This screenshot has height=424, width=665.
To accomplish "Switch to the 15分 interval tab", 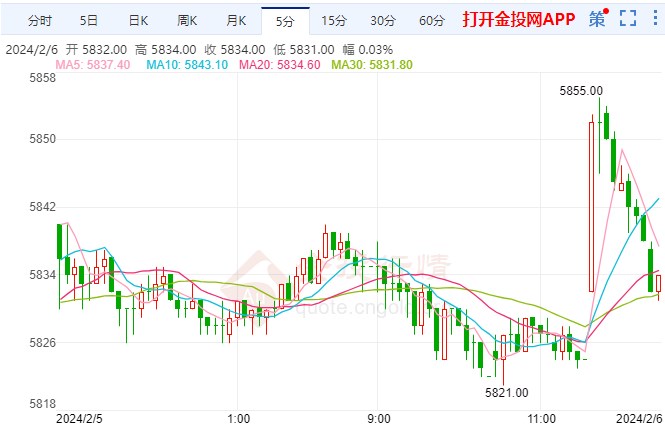I will pos(334,20).
